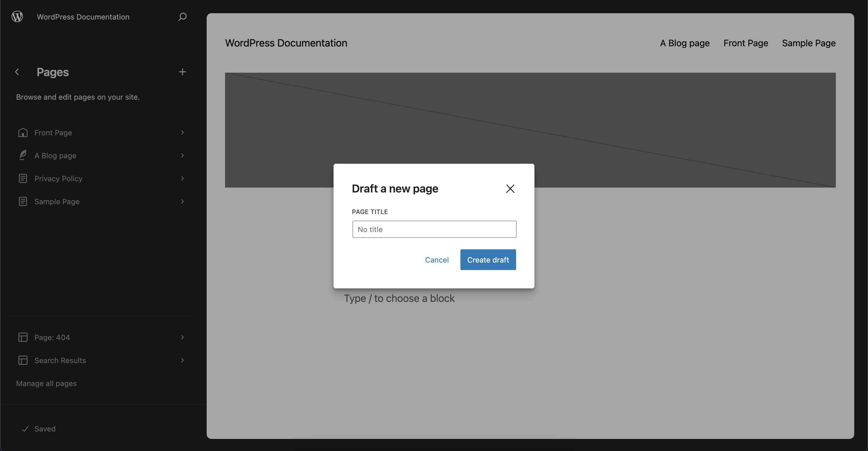Screen dimensions: 868x451
Task: Click Manage all pages link
Action: pyautogui.click(x=46, y=383)
